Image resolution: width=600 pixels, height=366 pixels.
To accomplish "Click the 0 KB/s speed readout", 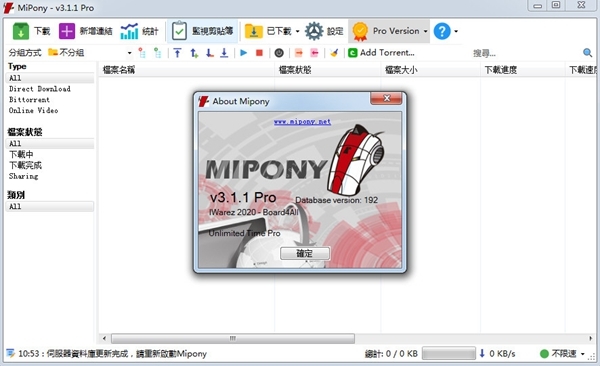I will (x=502, y=353).
